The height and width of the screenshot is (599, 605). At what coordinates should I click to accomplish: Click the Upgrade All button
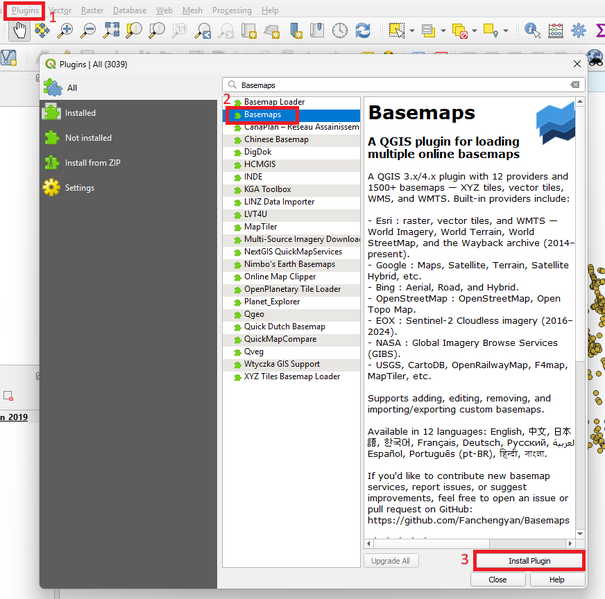coord(390,561)
